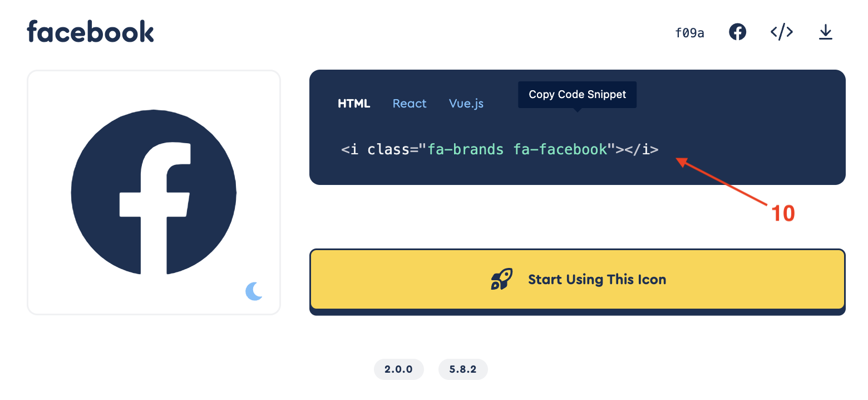This screenshot has width=868, height=400.
Task: Select the 5.8.2 version badge
Action: tap(463, 369)
